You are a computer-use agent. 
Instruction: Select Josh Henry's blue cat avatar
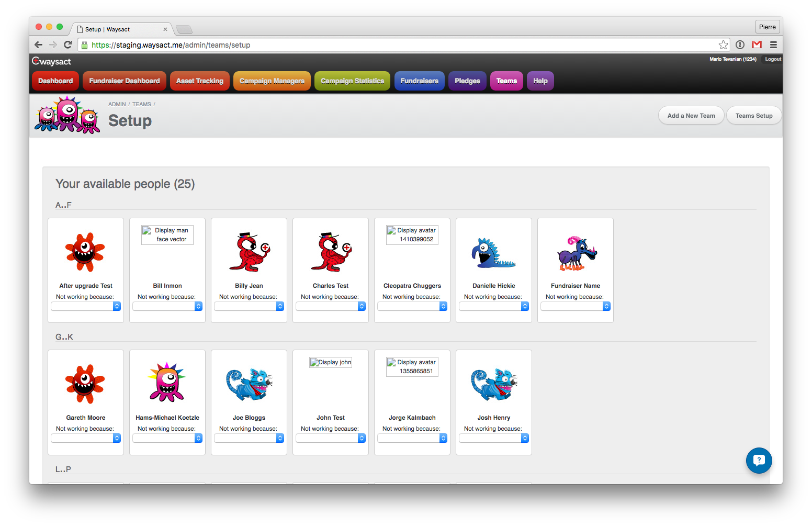494,385
